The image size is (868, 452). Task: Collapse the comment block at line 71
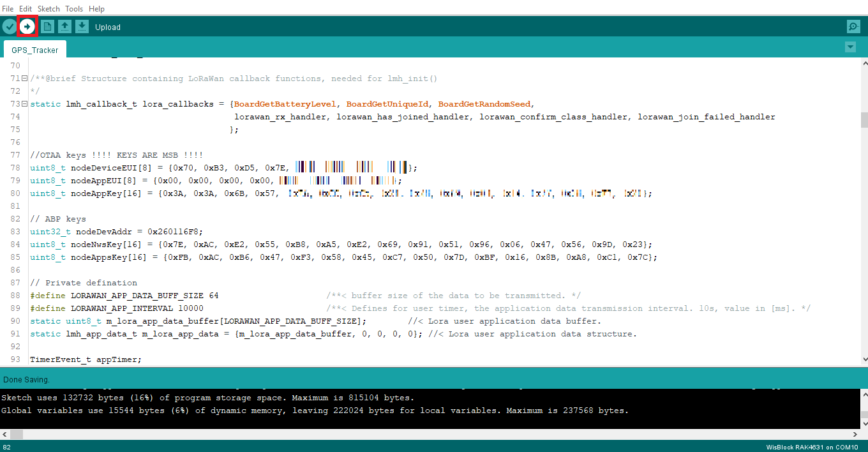24,79
